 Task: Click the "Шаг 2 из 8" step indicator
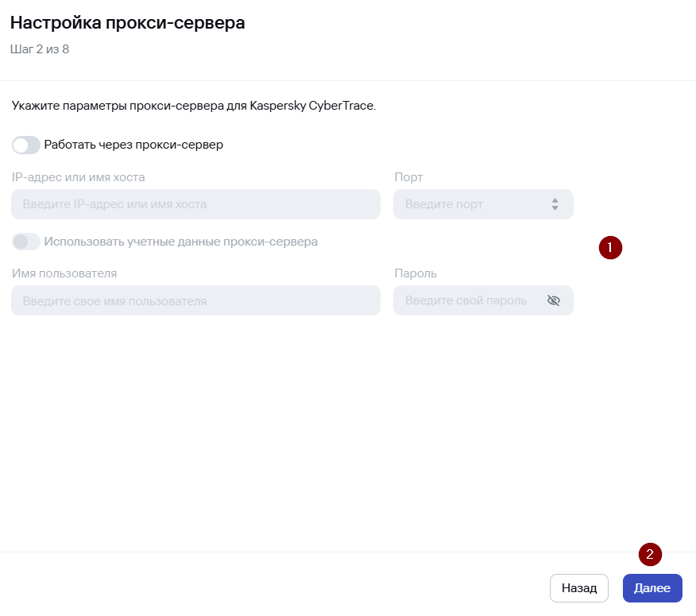coord(40,49)
